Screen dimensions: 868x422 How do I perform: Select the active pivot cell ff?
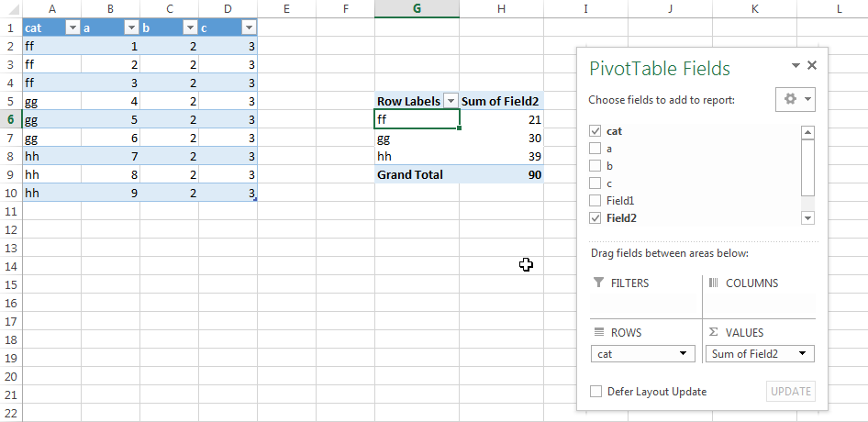[x=417, y=119]
